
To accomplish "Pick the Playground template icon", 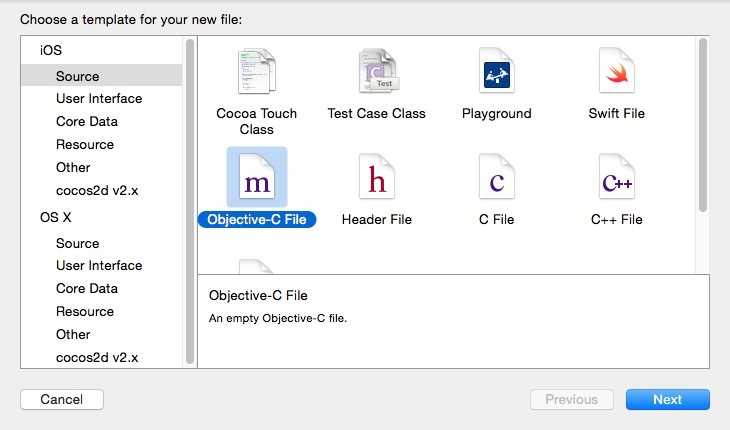I will point(497,71).
